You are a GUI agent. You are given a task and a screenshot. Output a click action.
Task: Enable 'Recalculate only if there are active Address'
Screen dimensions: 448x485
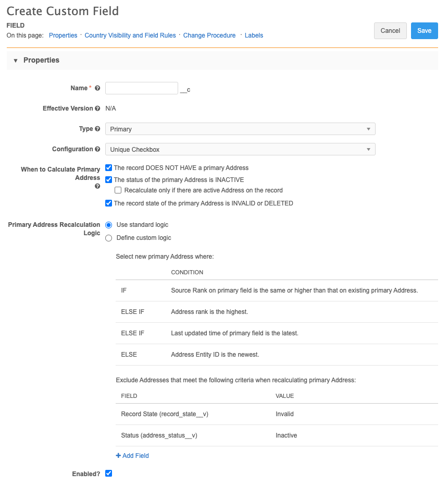pos(118,190)
